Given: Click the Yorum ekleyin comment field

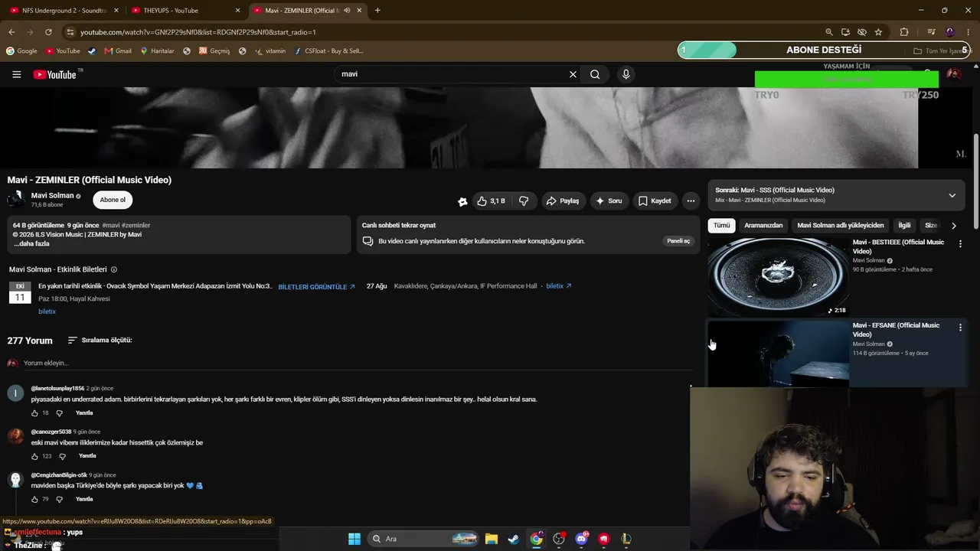Looking at the screenshot, I should pos(348,363).
